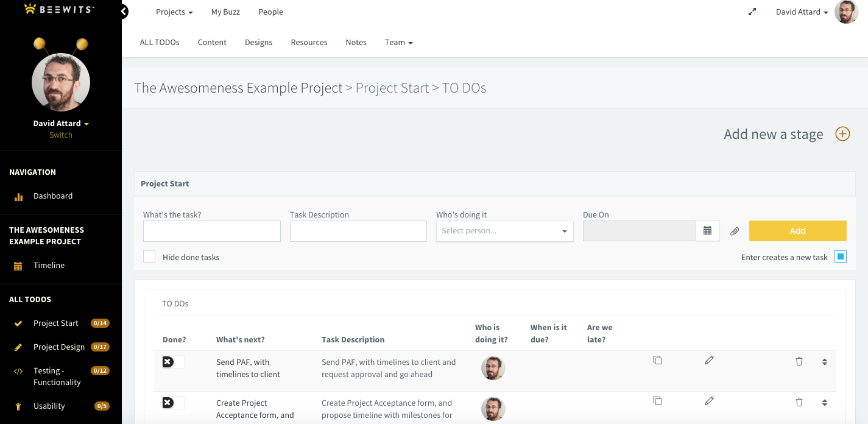Open the Notes tab
This screenshot has height=424, width=868.
click(356, 43)
